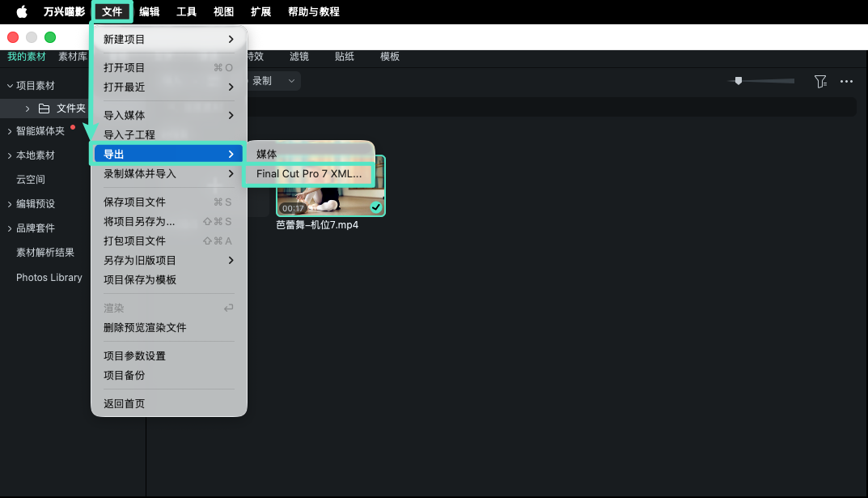Expand the 本地素材 section
Screen dimensions: 868x498
[10, 155]
